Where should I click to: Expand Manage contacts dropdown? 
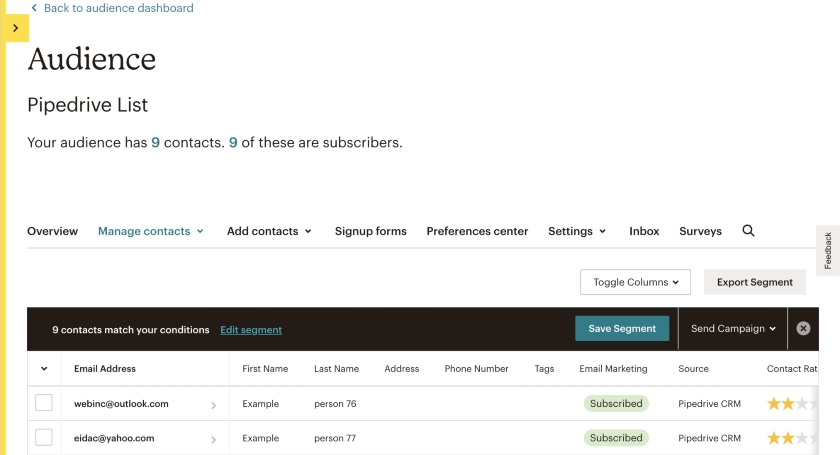pyautogui.click(x=151, y=231)
